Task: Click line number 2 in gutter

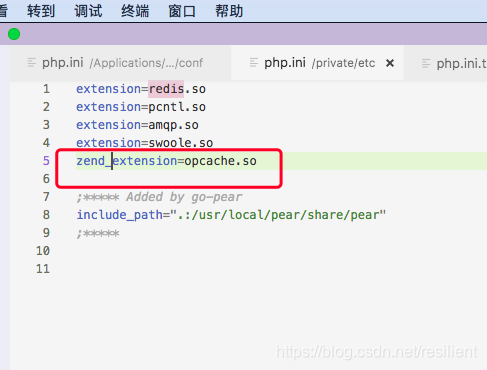Action: [46, 107]
